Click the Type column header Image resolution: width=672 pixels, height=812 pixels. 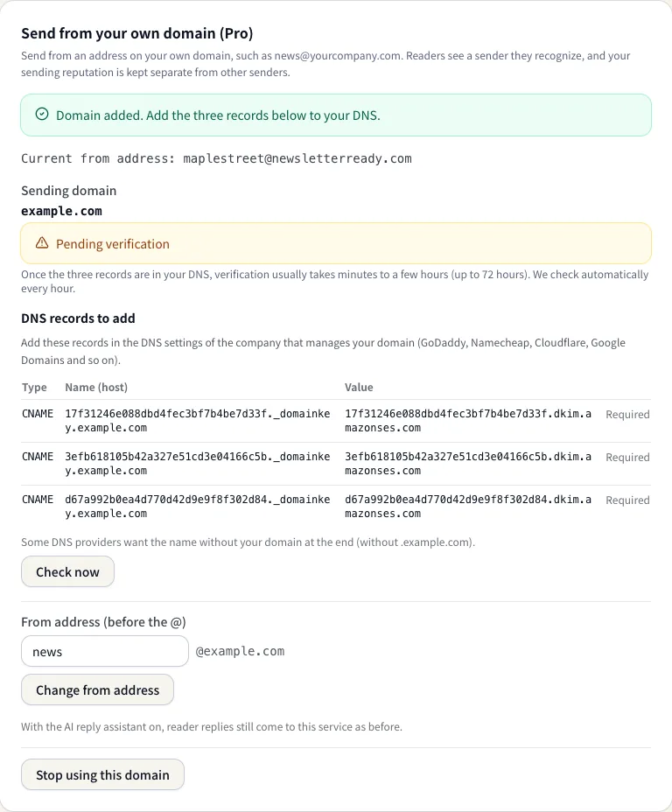(34, 388)
